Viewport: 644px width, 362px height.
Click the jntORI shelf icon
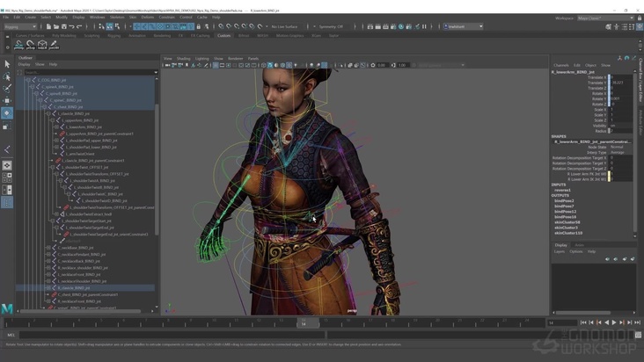(54, 45)
